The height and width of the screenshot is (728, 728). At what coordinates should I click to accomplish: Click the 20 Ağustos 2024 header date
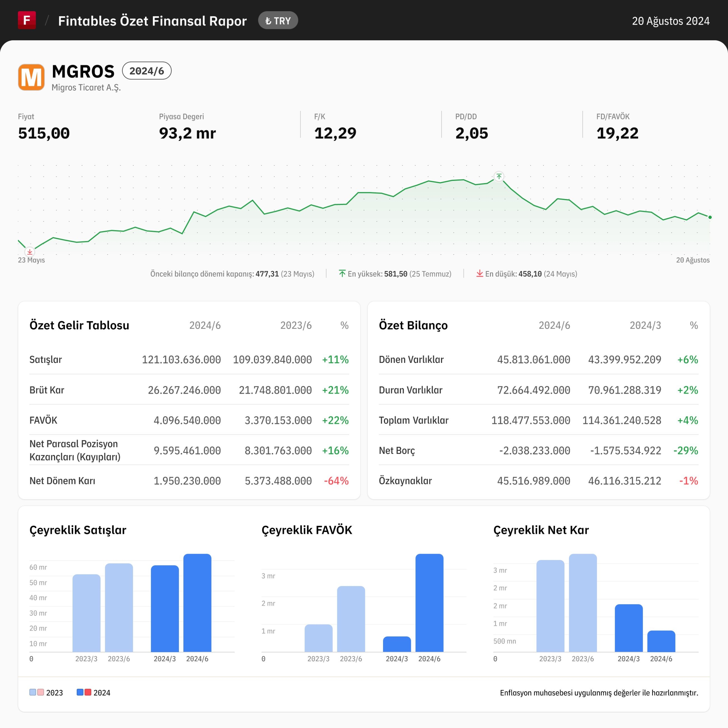click(x=671, y=21)
